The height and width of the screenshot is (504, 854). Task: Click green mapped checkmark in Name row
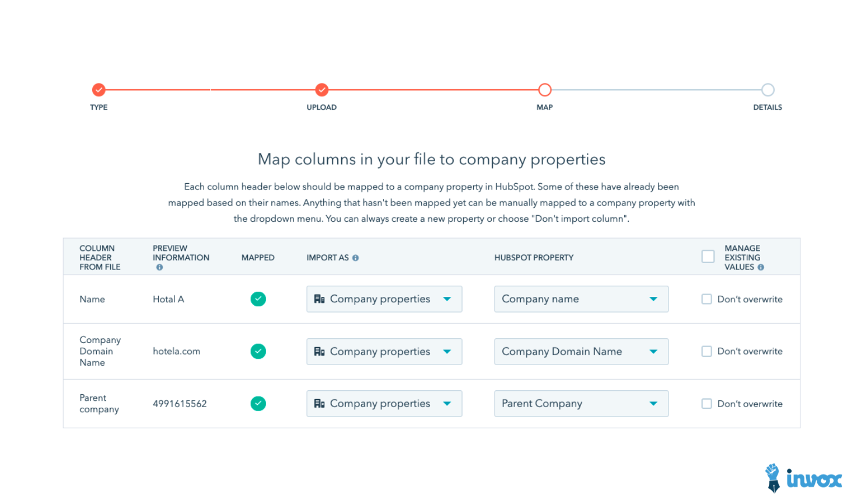click(x=258, y=299)
